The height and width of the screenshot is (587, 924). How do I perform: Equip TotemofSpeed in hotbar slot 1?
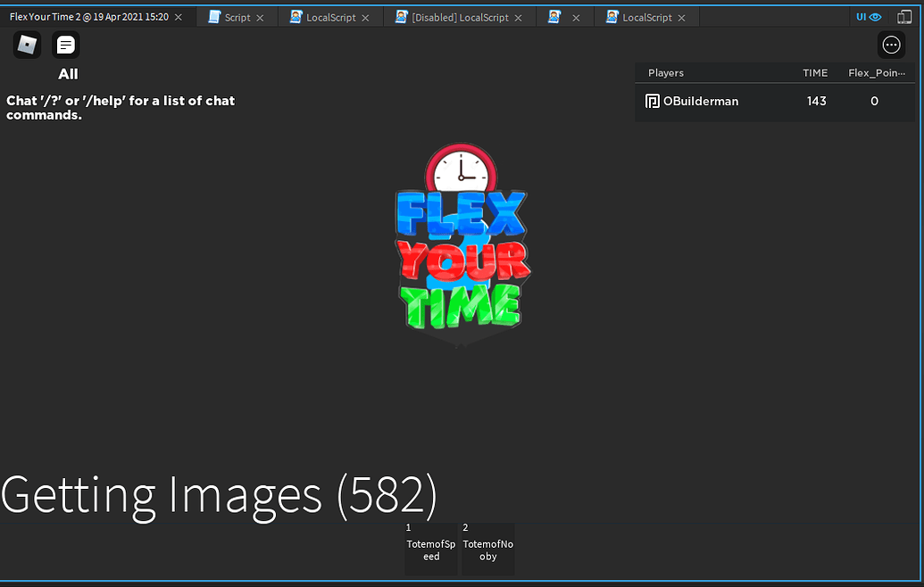(431, 549)
